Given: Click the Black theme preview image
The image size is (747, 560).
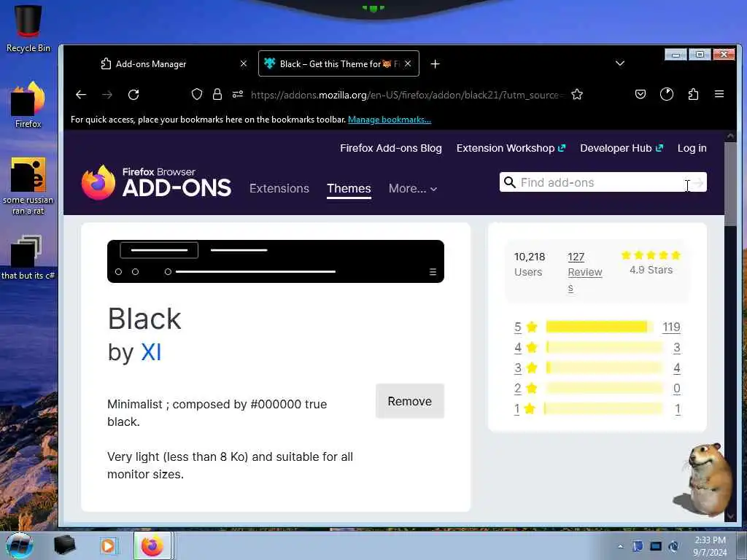Looking at the screenshot, I should click(275, 261).
